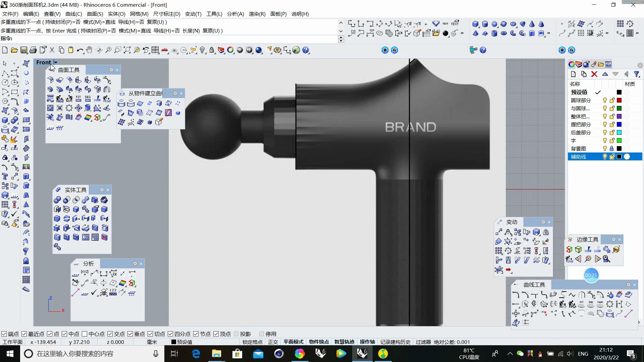The width and height of the screenshot is (644, 362).
Task: Open the Front viewport dropdown arrow
Action: click(x=56, y=62)
